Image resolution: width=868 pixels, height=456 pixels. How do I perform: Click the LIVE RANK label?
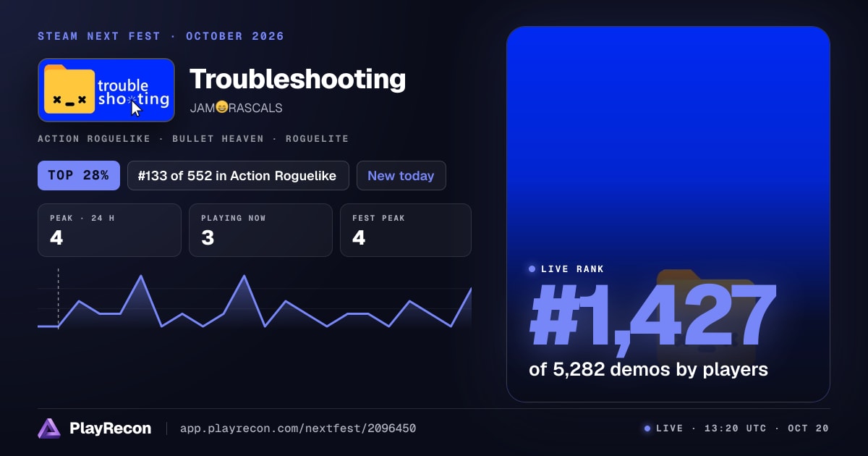click(572, 269)
